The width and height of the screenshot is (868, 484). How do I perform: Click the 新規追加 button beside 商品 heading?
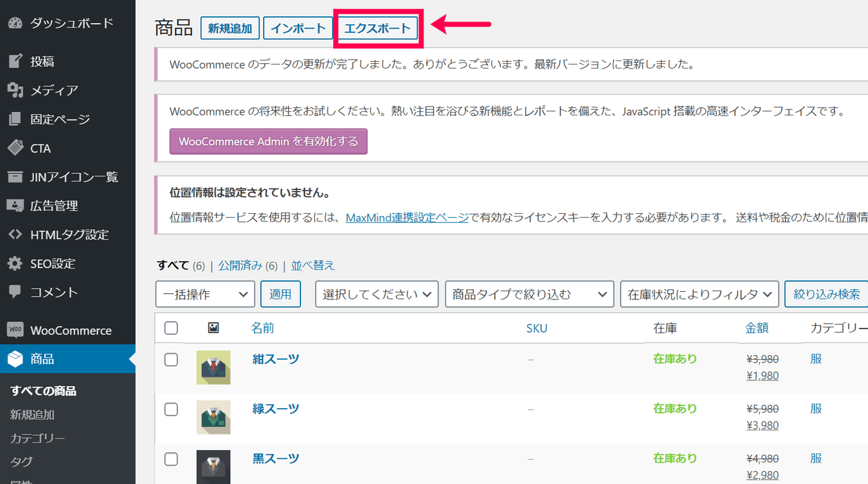231,28
